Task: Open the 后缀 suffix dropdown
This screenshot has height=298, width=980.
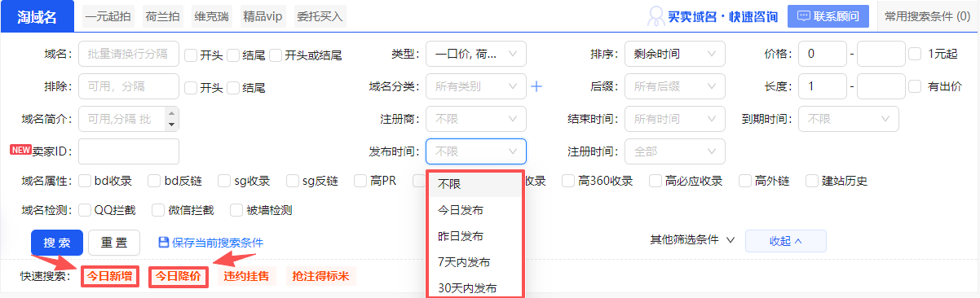Action: click(x=674, y=85)
